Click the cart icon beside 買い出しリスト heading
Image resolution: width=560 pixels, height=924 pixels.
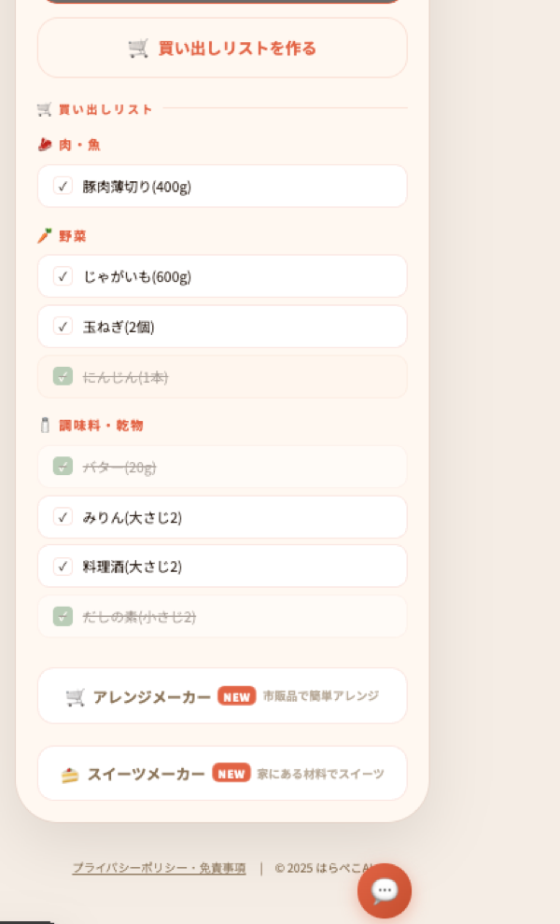pos(43,108)
